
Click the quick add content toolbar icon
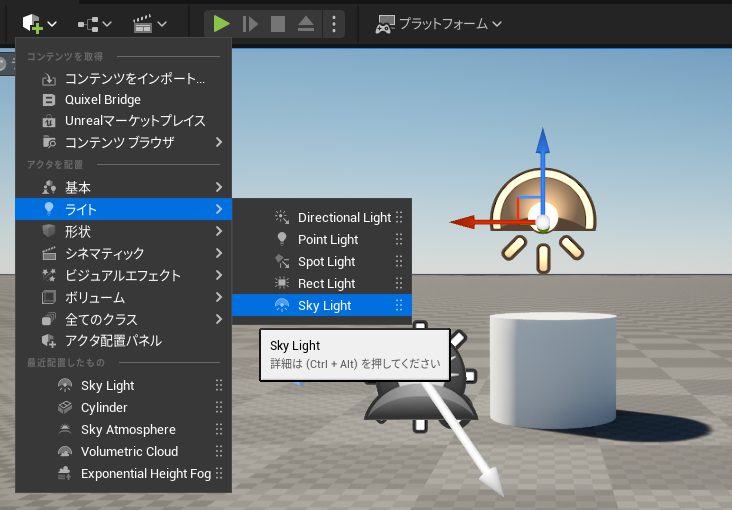(x=39, y=23)
